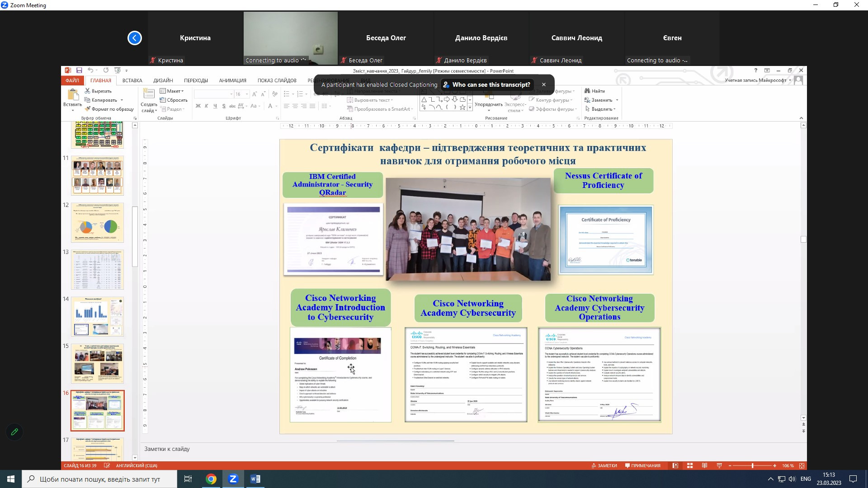This screenshot has height=488, width=868.
Task: Select the triangle shape in shapes gallery
Action: click(424, 99)
